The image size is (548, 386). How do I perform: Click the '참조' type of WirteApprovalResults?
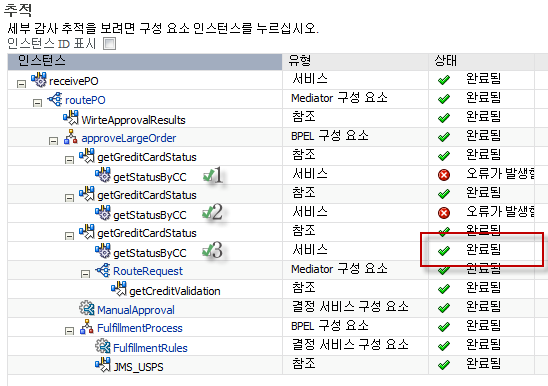pyautogui.click(x=304, y=116)
